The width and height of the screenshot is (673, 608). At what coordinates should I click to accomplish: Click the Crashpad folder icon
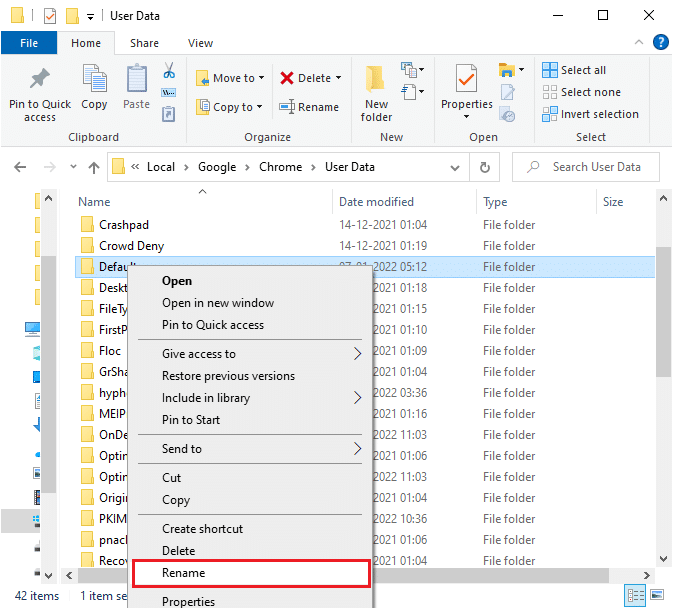point(87,224)
